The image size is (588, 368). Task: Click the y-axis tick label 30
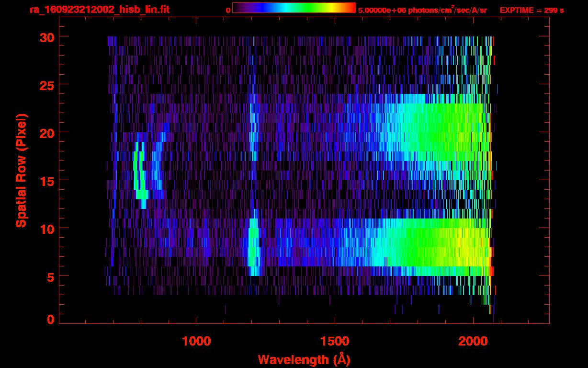(x=47, y=37)
